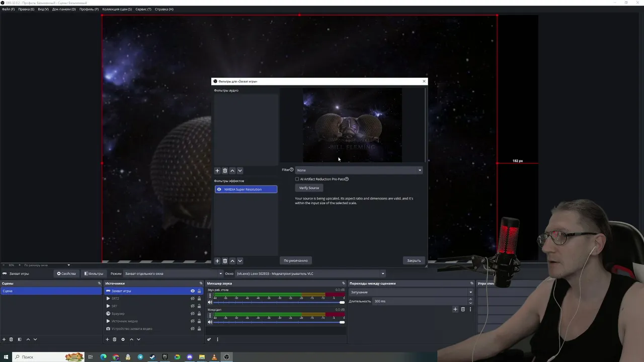Mute Звук раб. стола speaker icon
Viewport: 644px width, 362px height.
[210, 302]
